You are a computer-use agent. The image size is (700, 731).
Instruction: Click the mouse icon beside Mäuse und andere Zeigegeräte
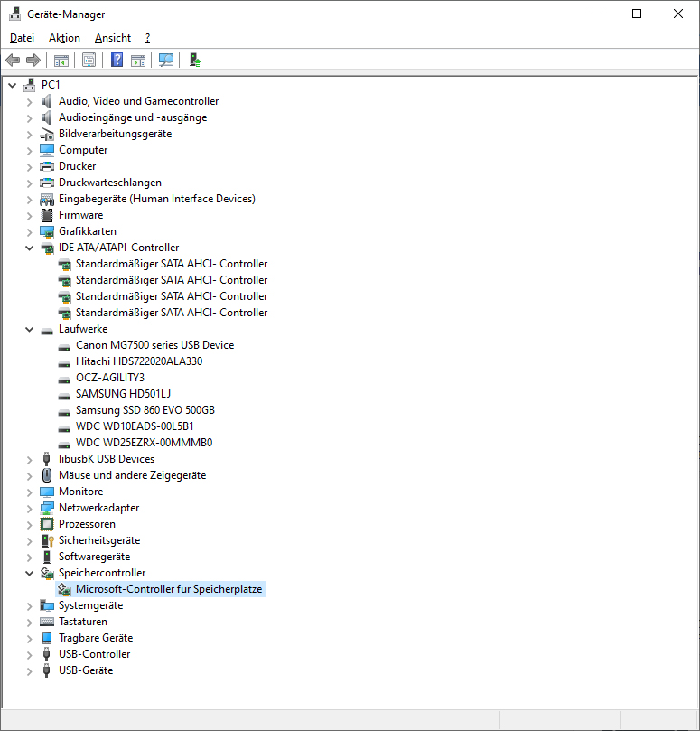(47, 475)
